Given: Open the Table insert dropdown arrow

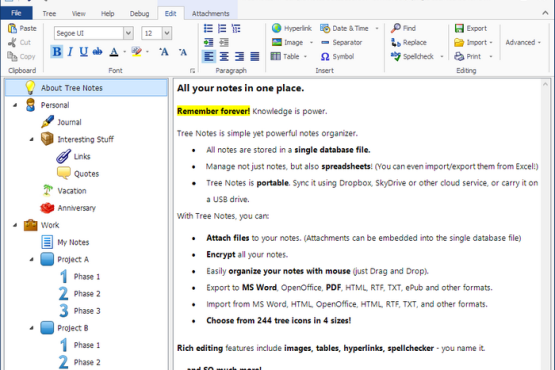Looking at the screenshot, I should point(305,57).
